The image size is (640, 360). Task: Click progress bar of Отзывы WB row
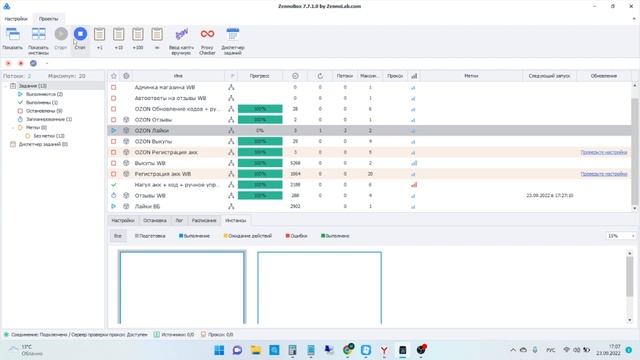(260, 196)
